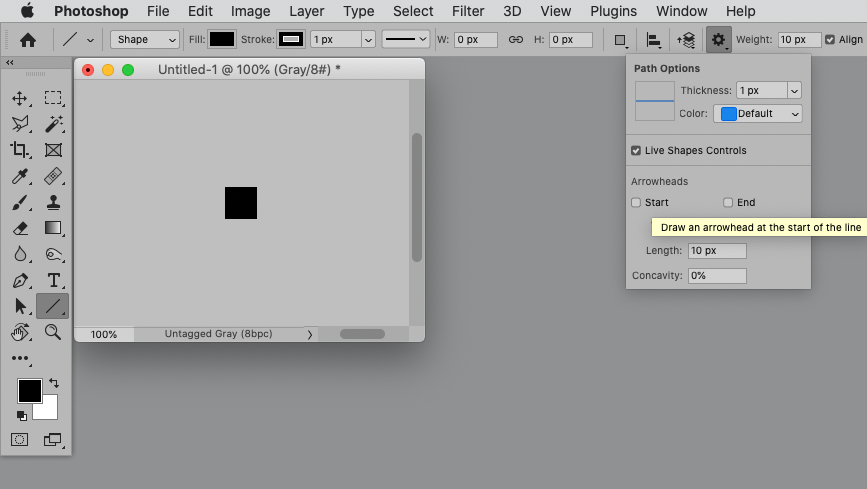
Task: Select the Polygonal Lasso tool
Action: (x=20, y=124)
